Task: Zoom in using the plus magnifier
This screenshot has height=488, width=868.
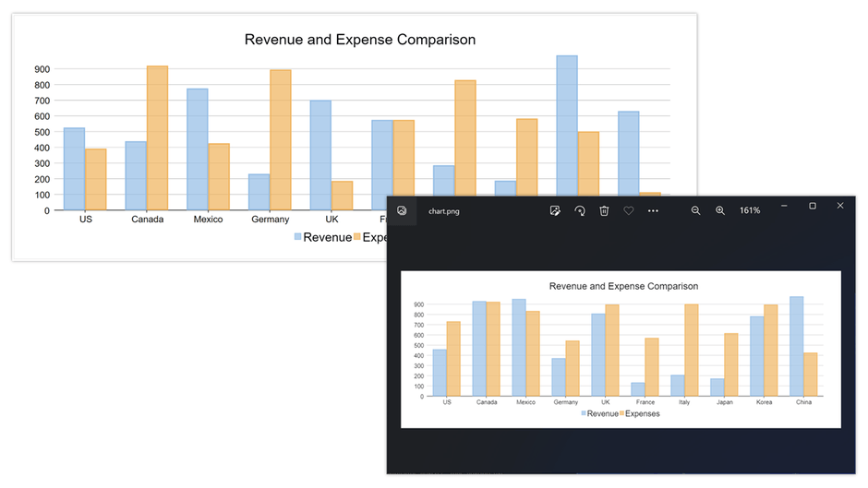Action: pos(720,211)
